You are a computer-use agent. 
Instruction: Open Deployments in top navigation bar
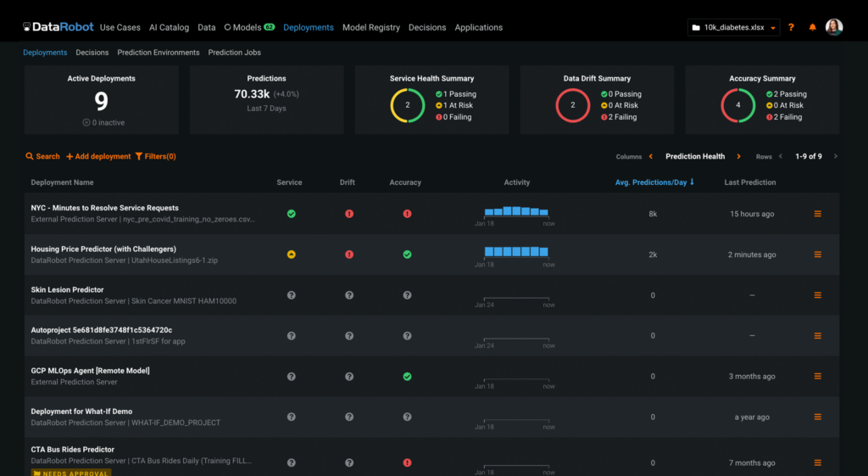309,27
